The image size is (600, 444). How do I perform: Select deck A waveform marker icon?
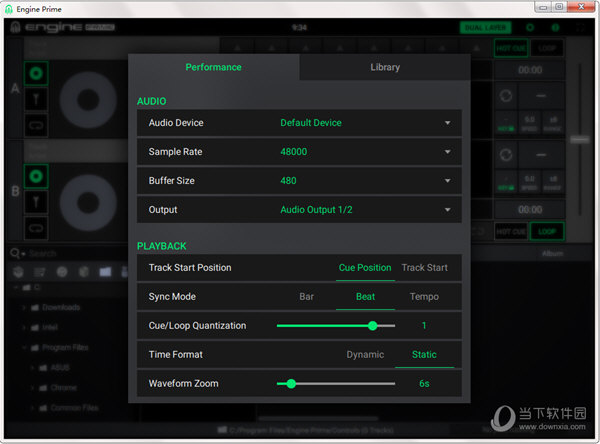(36, 99)
